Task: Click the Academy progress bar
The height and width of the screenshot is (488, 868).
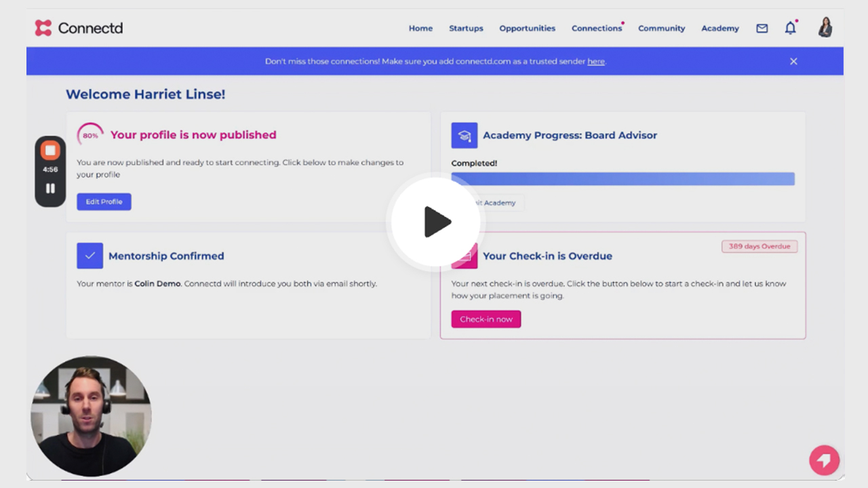Action: (x=623, y=179)
